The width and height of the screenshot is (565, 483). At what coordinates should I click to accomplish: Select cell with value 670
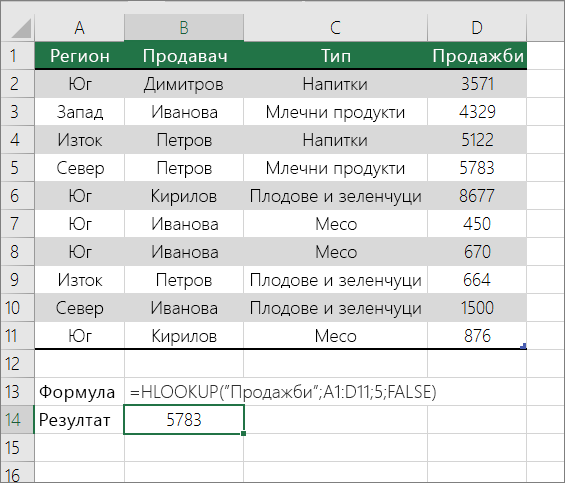[x=477, y=252]
